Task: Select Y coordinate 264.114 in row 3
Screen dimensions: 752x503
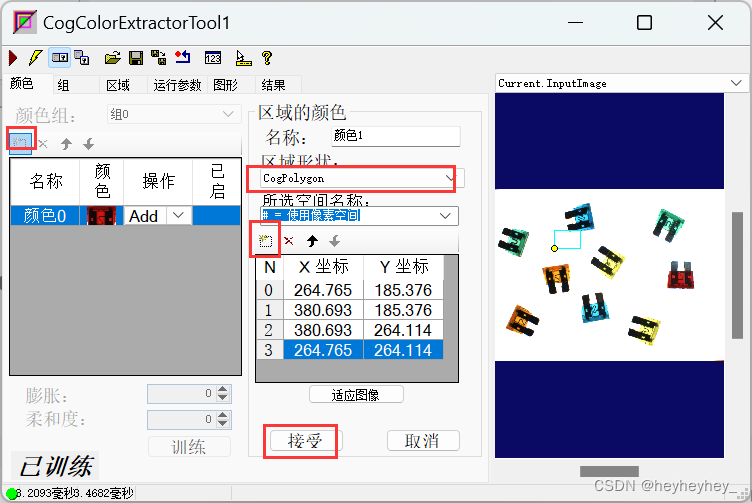Action: coord(403,350)
